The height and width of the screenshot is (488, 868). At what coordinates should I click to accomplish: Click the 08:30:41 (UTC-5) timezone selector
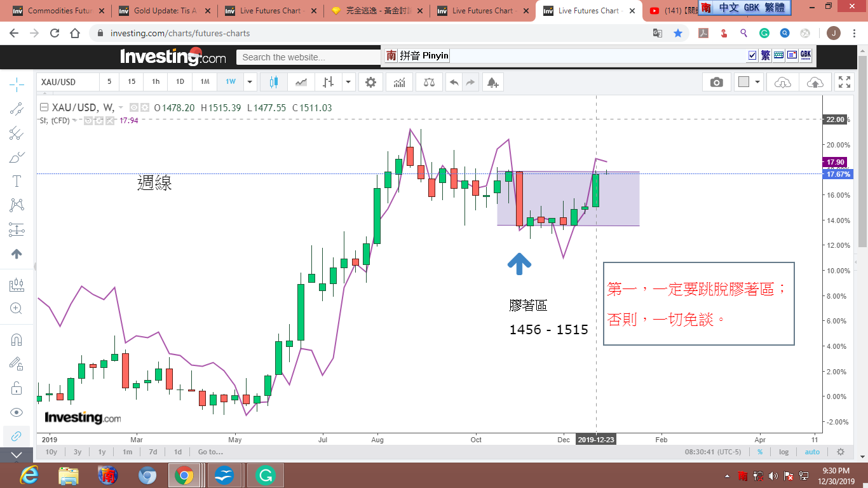click(713, 452)
